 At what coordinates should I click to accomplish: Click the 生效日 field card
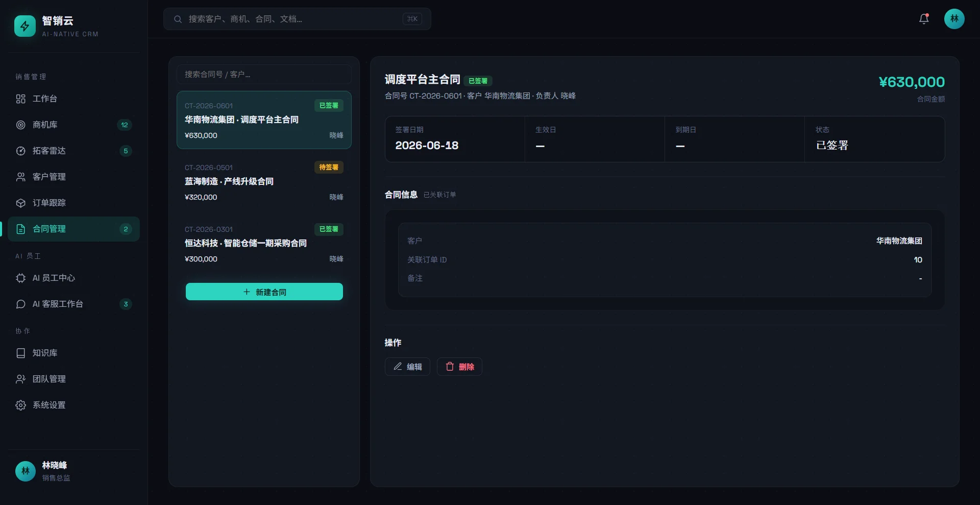(x=595, y=139)
